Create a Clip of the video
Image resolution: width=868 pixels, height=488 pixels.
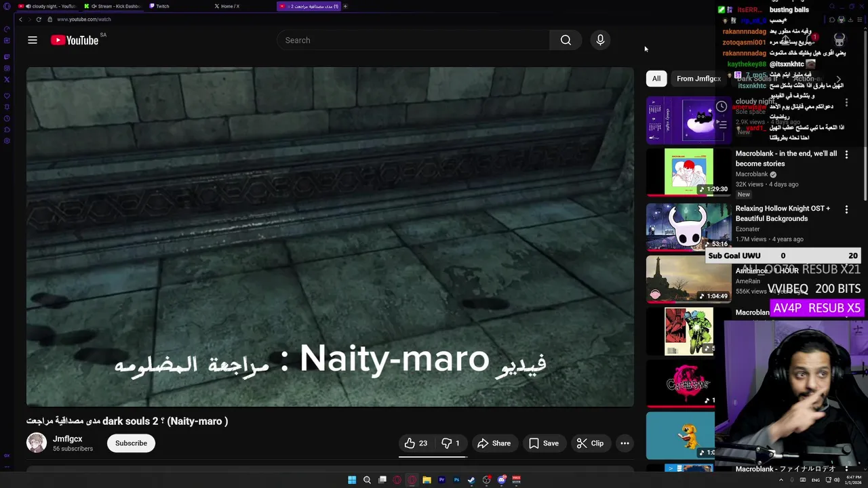[590, 443]
